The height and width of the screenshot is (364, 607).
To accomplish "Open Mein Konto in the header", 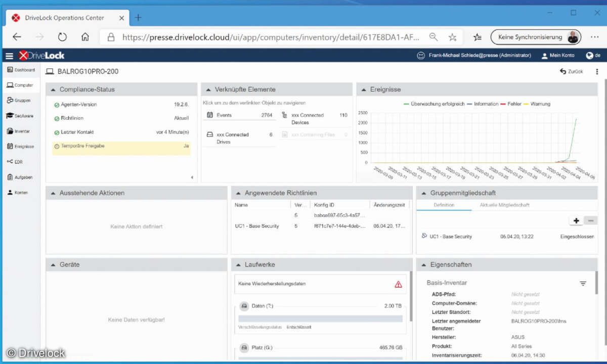I will point(558,56).
